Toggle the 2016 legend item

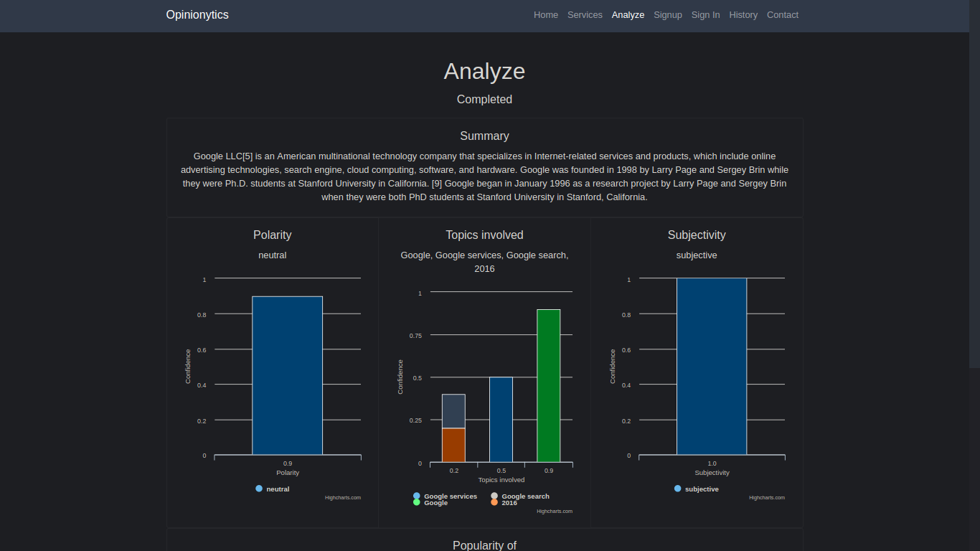504,503
